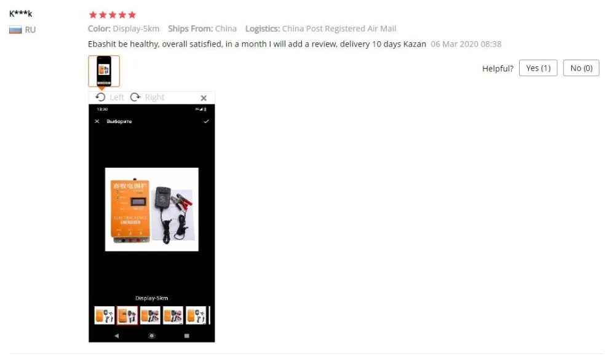Select the first product variant thumbnail
The image size is (615, 364).
pyautogui.click(x=105, y=315)
